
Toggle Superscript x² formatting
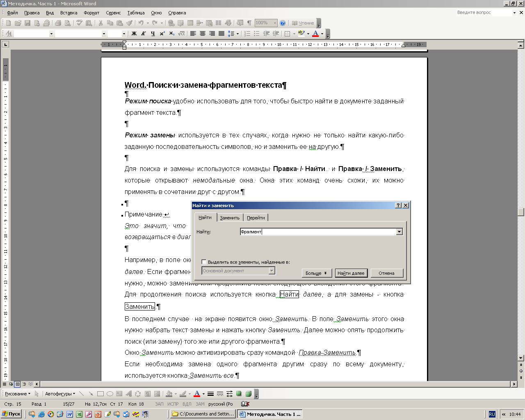162,34
